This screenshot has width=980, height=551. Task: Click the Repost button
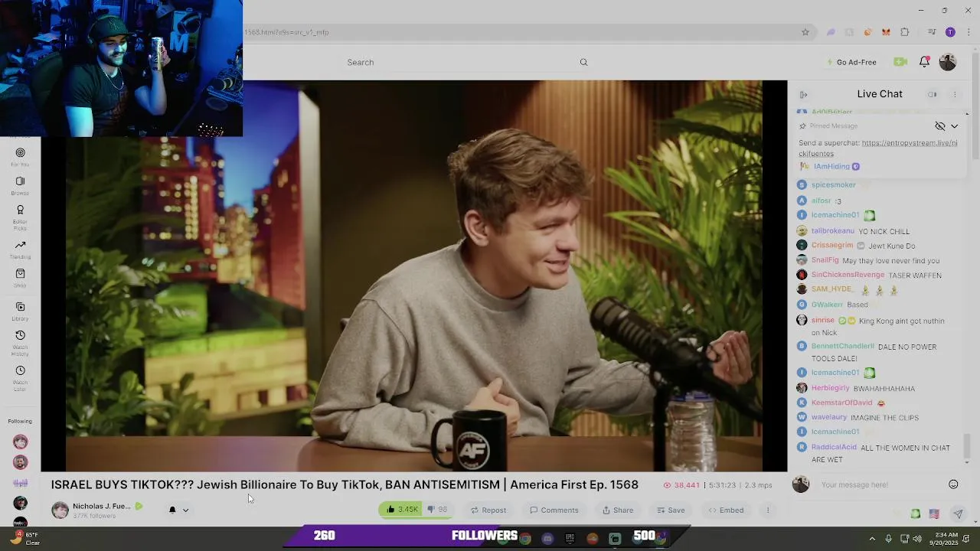click(488, 510)
